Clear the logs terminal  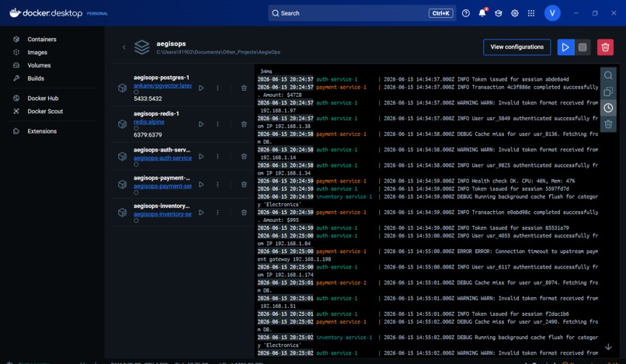point(608,124)
